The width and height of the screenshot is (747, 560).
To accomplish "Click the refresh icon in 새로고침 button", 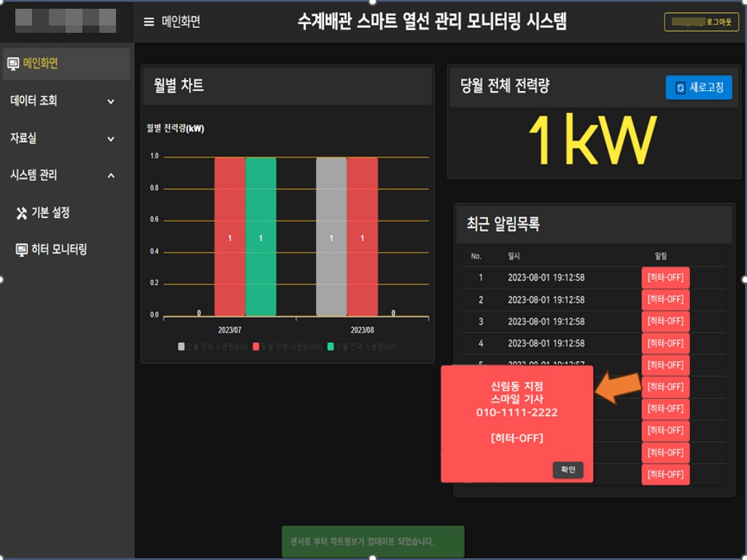I will tap(681, 87).
